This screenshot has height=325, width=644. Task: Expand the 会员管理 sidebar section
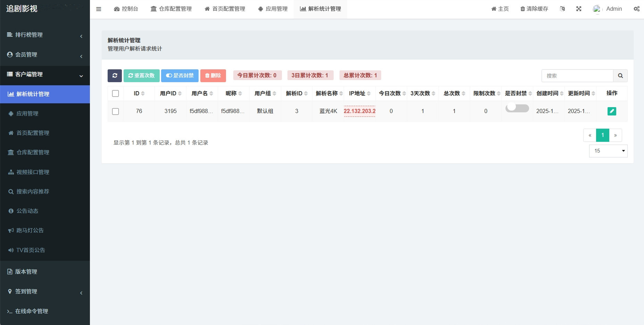(x=45, y=55)
